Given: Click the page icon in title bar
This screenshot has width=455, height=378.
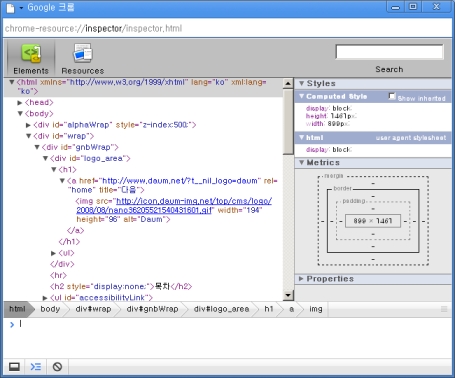Looking at the screenshot, I should click(10, 8).
